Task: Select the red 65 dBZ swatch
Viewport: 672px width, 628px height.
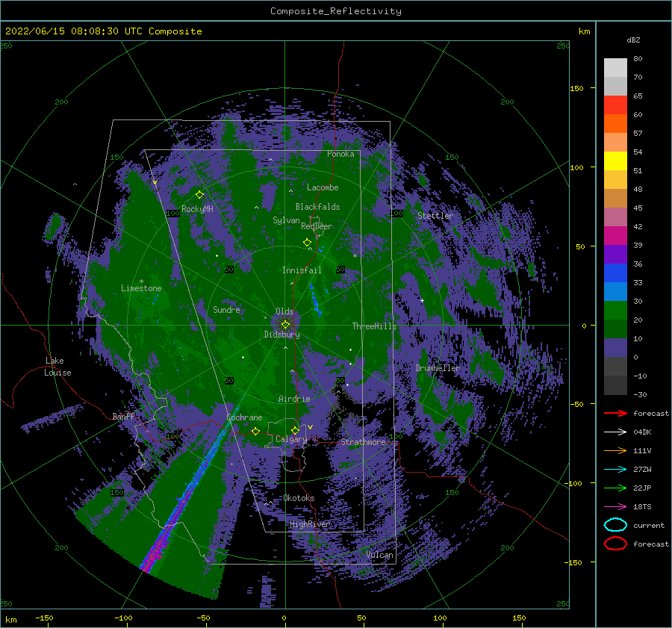Action: tap(615, 105)
